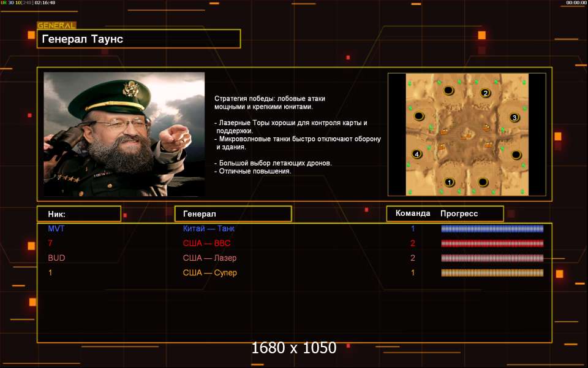Click start position 3 on the minimap
The height and width of the screenshot is (368, 588).
(x=514, y=118)
